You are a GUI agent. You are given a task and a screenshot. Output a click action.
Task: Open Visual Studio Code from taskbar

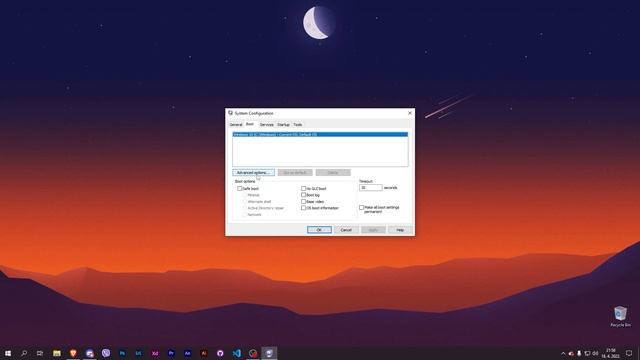(x=236, y=353)
